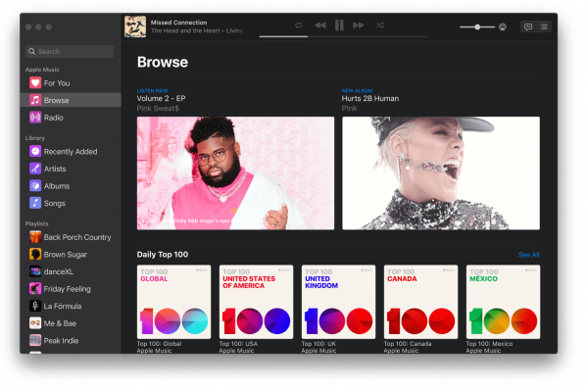The height and width of the screenshot is (390, 588).
Task: Open P!nk featured banner image
Action: tap(441, 172)
